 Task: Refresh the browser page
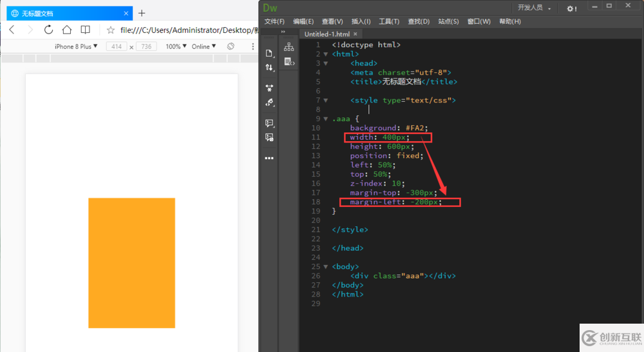tap(48, 30)
